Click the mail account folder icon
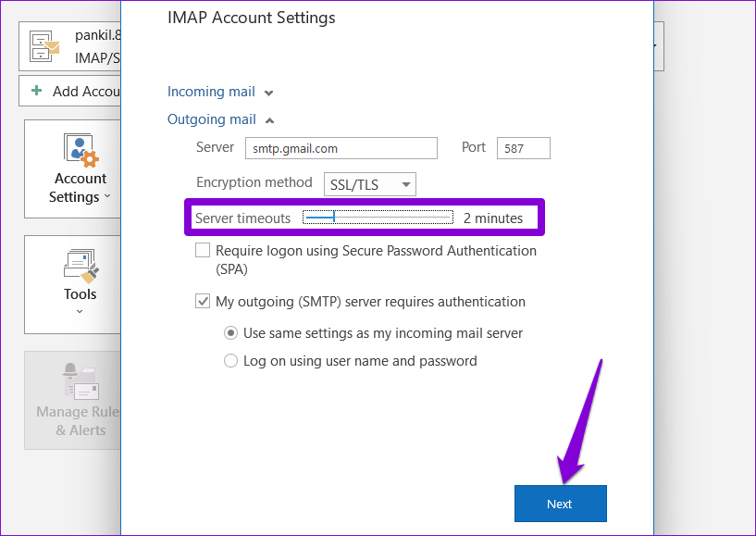This screenshot has width=756, height=536. click(x=44, y=46)
